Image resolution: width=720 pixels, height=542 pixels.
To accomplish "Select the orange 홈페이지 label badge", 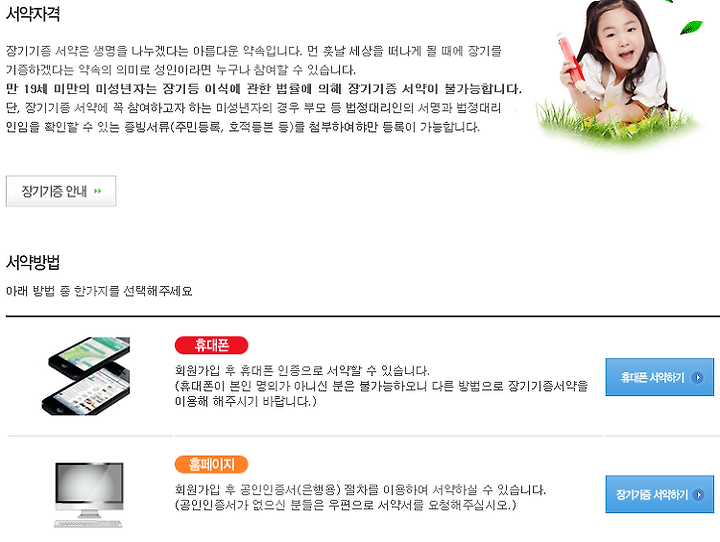I will pos(211,464).
